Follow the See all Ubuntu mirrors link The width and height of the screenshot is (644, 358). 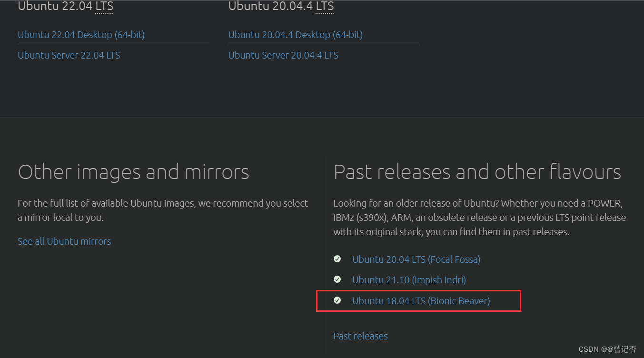(x=64, y=241)
